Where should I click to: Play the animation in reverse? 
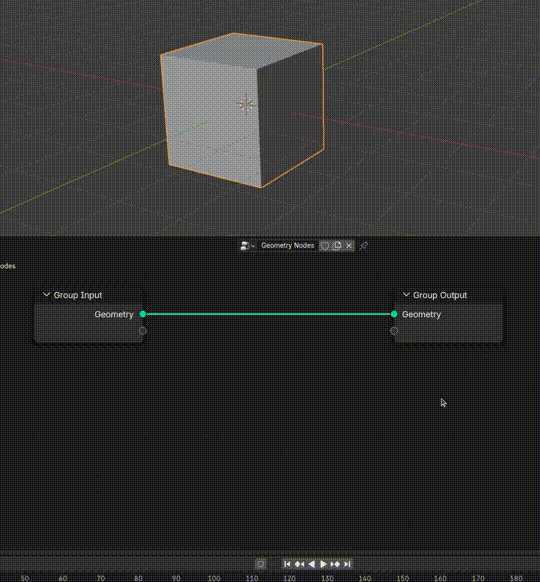coord(311,564)
